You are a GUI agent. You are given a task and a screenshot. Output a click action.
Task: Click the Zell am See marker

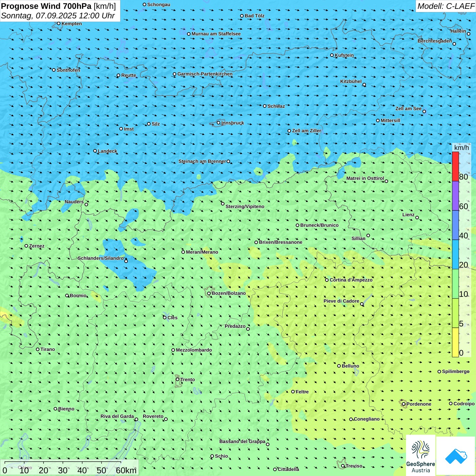[424, 111]
